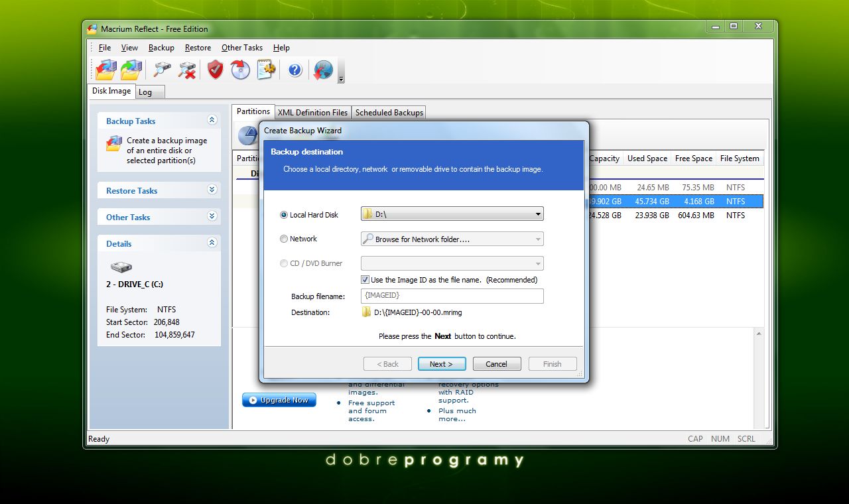
Task: Open the View menu
Action: pos(129,48)
